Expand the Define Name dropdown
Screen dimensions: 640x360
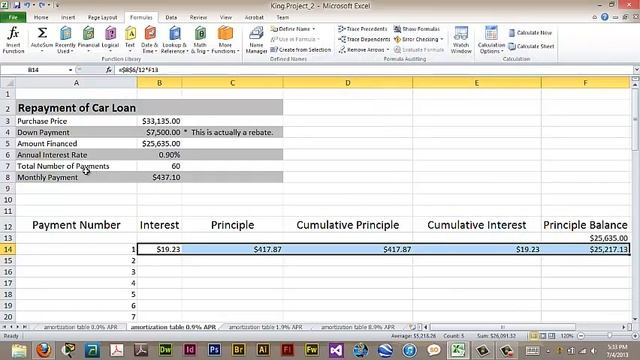313,29
